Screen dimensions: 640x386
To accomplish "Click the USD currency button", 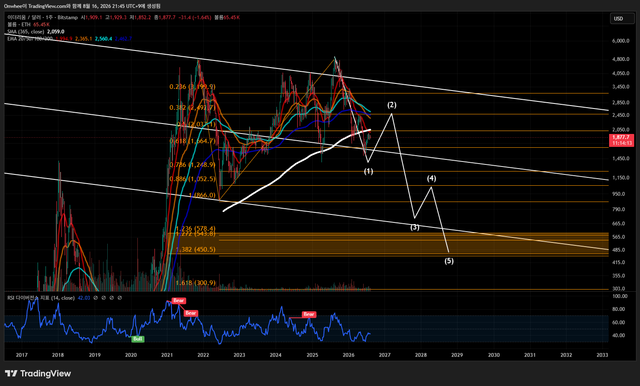I will pyautogui.click(x=622, y=18).
